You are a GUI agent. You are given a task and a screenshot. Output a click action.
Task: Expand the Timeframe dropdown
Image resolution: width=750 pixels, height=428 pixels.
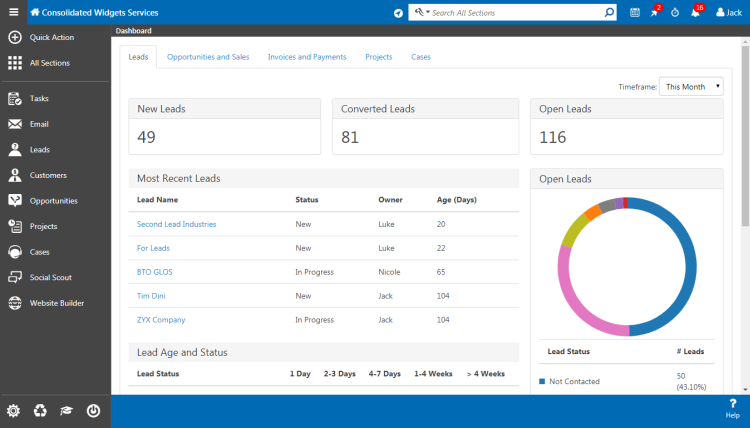tap(691, 87)
